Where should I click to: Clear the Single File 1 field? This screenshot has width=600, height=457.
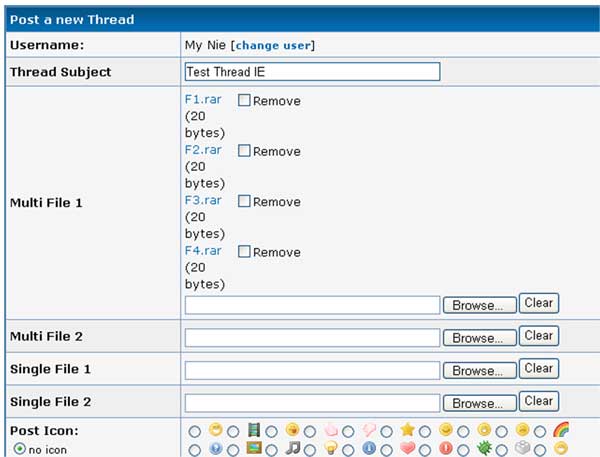539,368
